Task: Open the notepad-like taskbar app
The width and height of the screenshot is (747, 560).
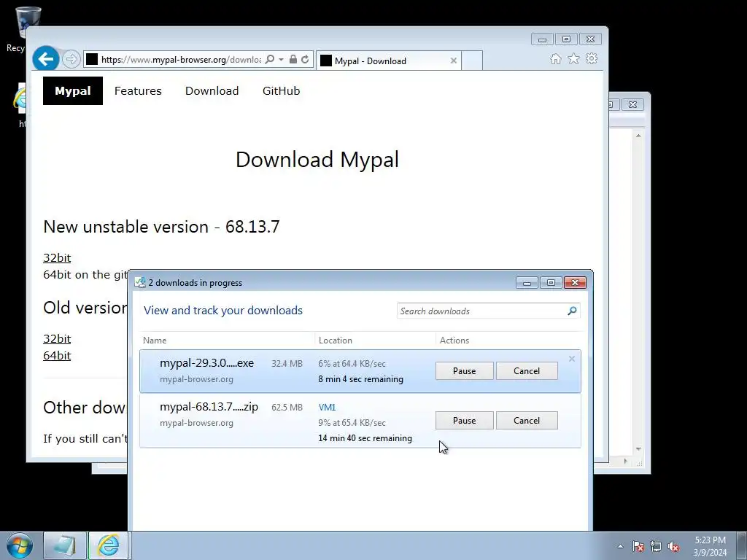Action: point(65,545)
